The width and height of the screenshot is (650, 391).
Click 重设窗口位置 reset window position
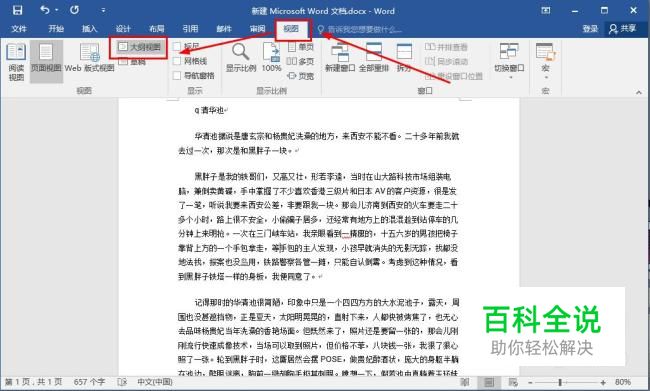click(454, 76)
